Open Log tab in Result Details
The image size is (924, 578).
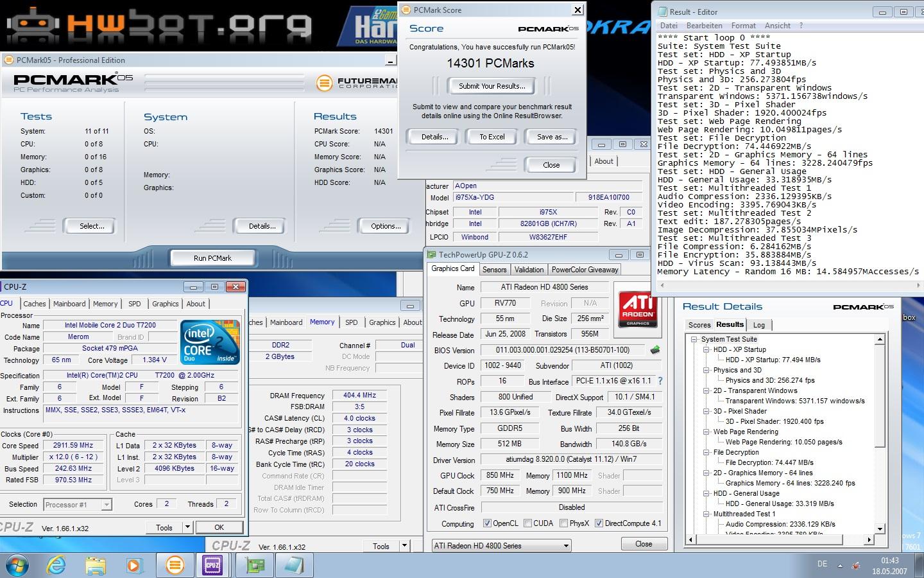point(758,325)
